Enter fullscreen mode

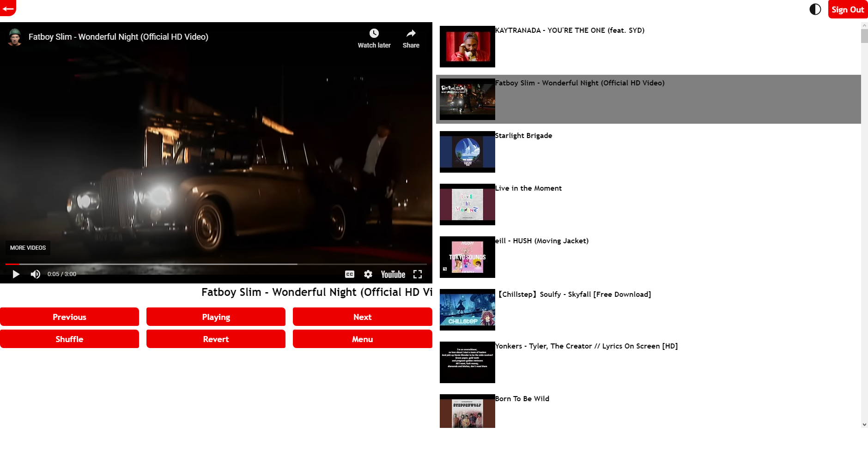tap(418, 274)
